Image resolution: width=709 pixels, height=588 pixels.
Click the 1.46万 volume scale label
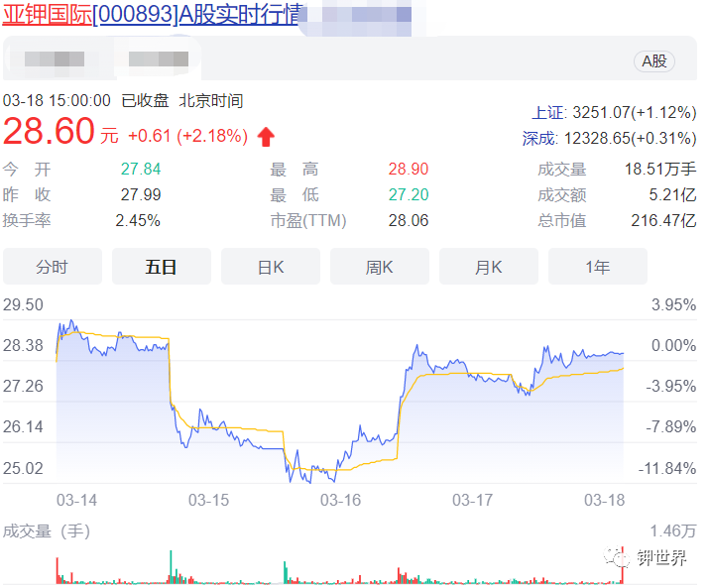point(673,531)
